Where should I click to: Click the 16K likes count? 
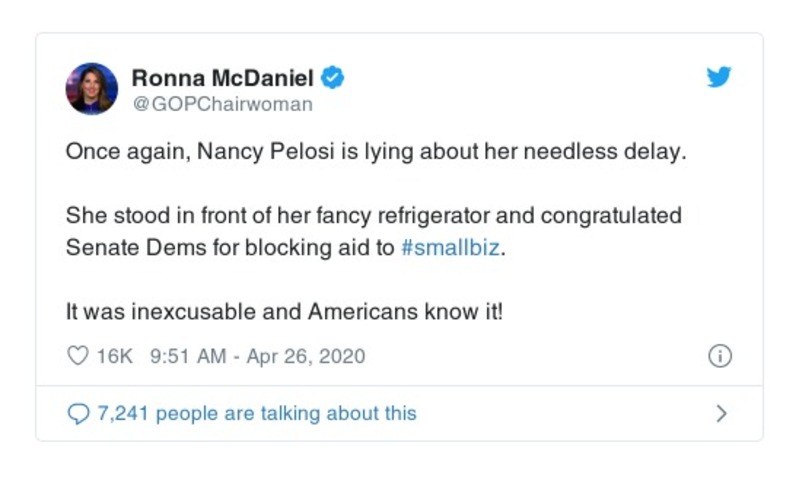coord(115,356)
